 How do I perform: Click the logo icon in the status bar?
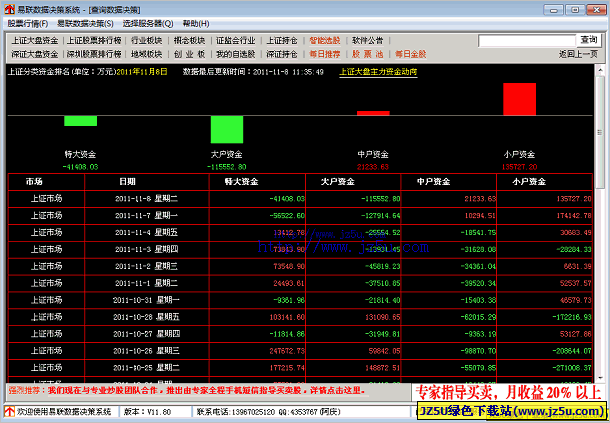[9, 411]
